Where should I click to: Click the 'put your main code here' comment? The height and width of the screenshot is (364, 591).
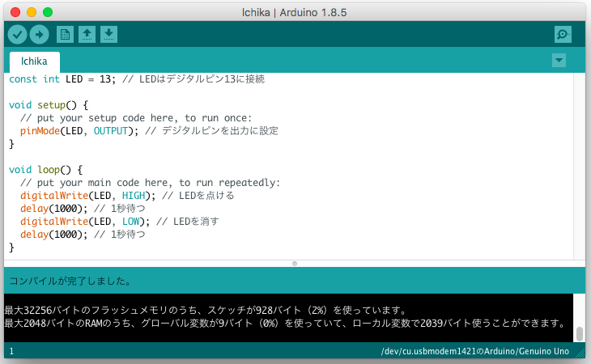coord(150,183)
